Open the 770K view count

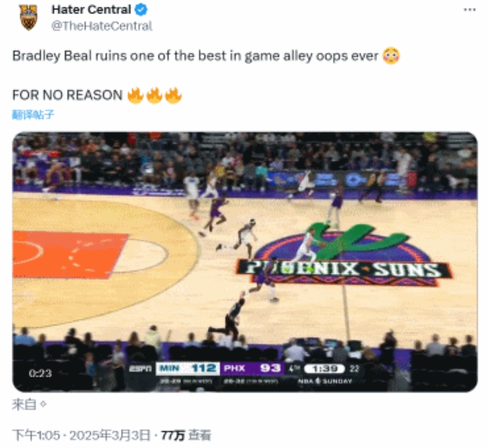pos(186,435)
